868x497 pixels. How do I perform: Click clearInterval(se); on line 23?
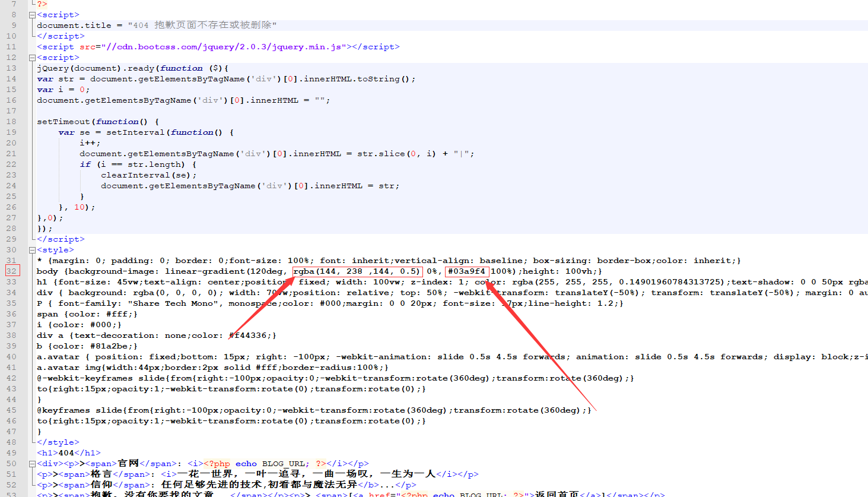click(149, 175)
